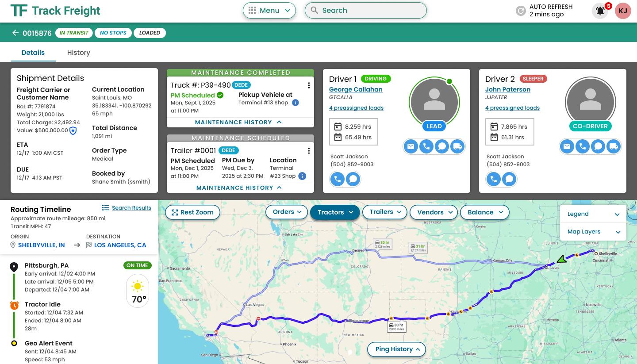Open the Menu dropdown in the header

[269, 10]
